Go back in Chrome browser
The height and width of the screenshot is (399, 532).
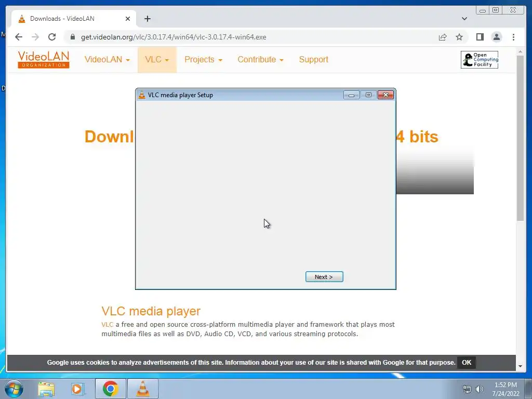(x=19, y=37)
